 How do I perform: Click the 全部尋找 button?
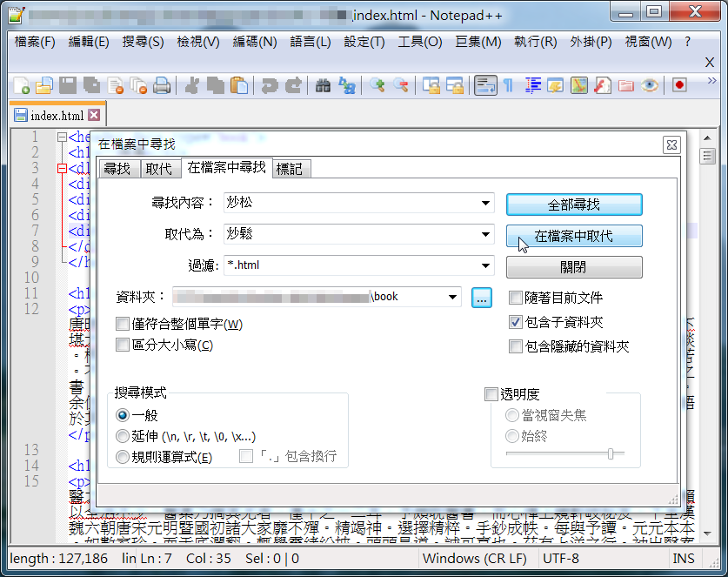[x=574, y=205]
